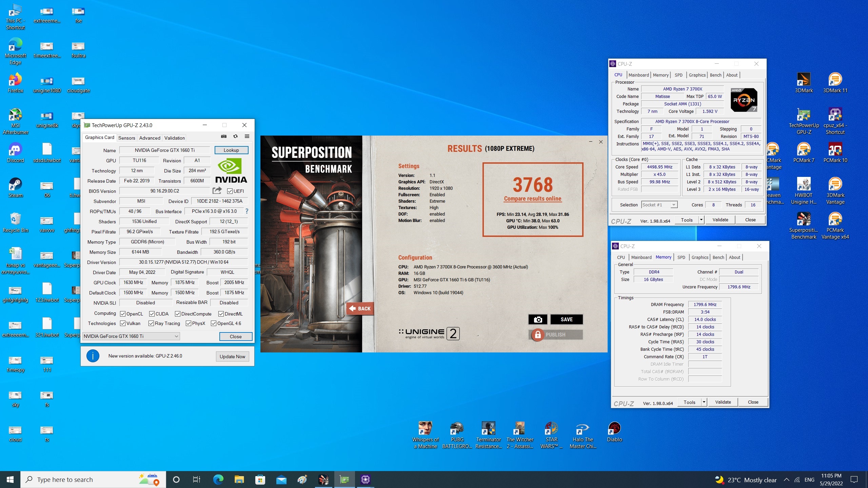Open the GPU selection dropdown in GPU-Z
868x488 pixels.
pyautogui.click(x=131, y=336)
